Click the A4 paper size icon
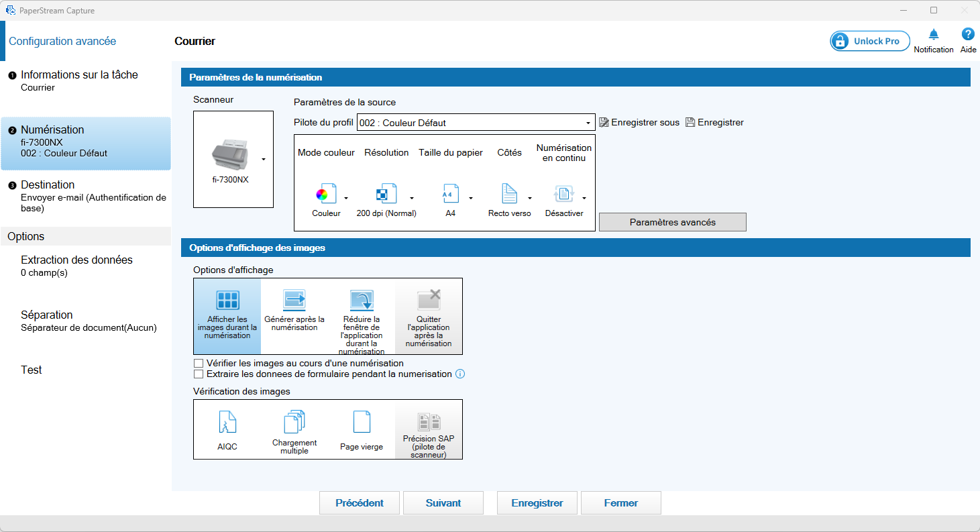The image size is (980, 532). tap(451, 195)
